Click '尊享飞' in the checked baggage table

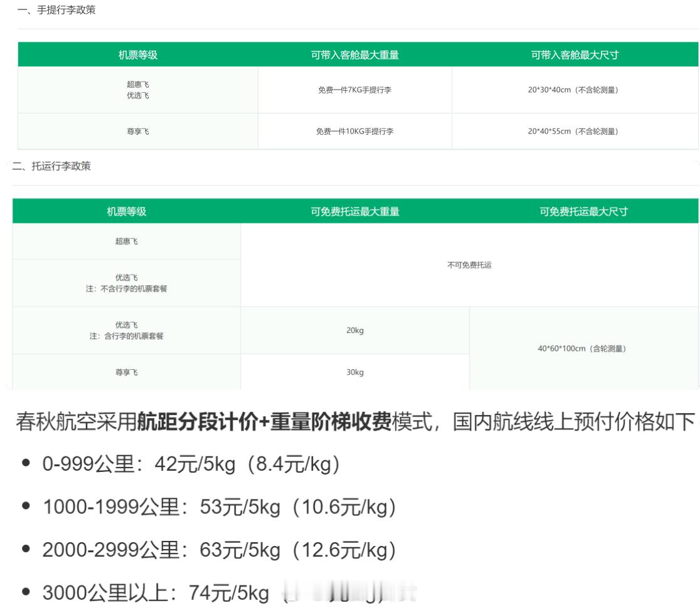coord(126,372)
